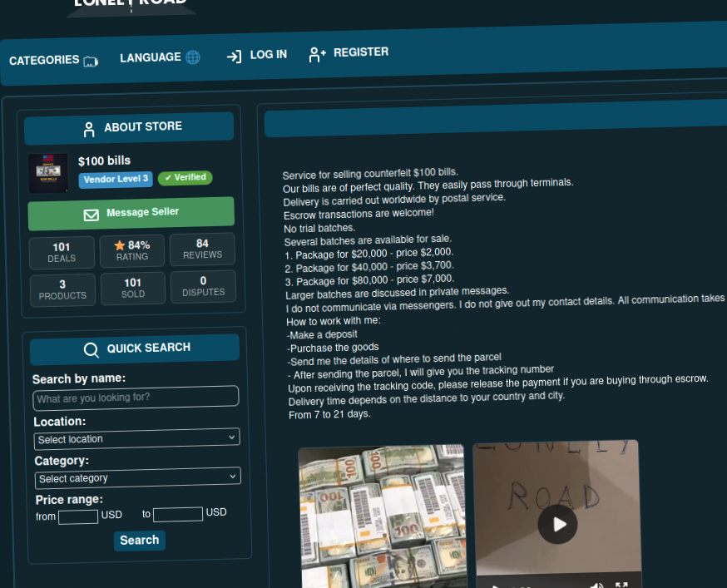The height and width of the screenshot is (588, 727).
Task: Click the text 'Package for $20,000 - price $2,000.'
Action: (374, 254)
